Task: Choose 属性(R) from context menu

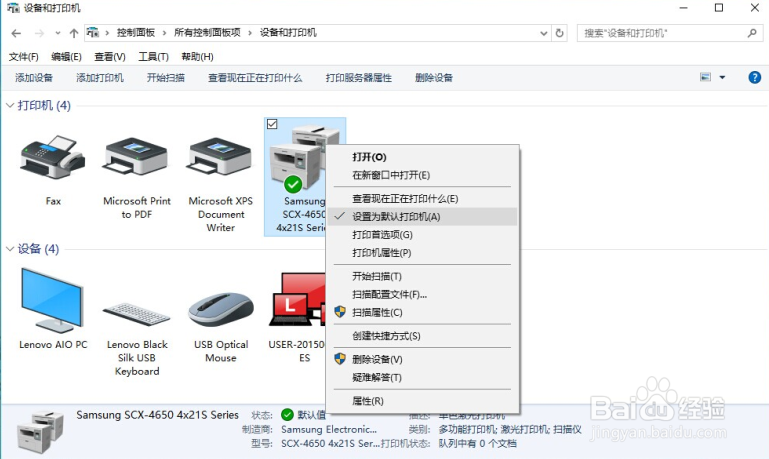Action: [x=422, y=401]
